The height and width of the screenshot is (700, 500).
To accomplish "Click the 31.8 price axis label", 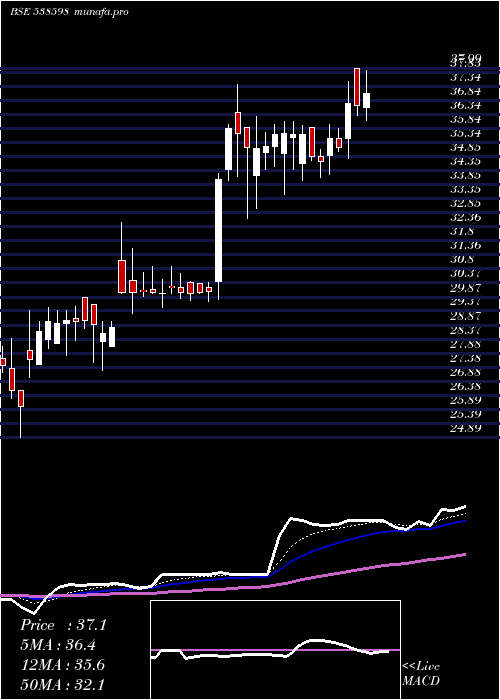I will 462,231.
